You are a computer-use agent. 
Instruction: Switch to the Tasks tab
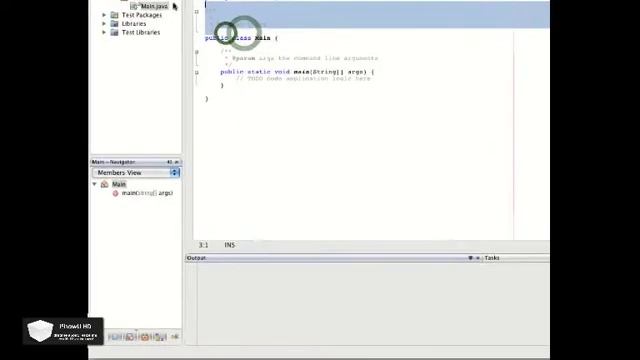[492, 258]
